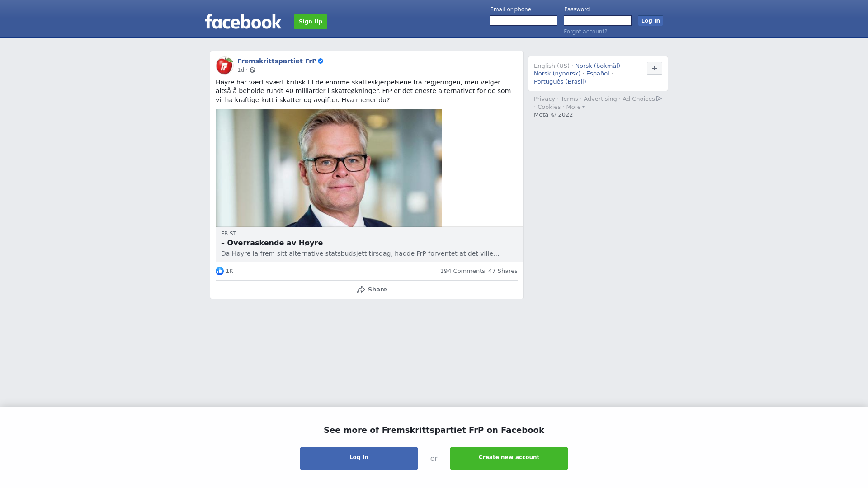Click the Ad Choices triangle icon
868x488 pixels.
point(659,99)
